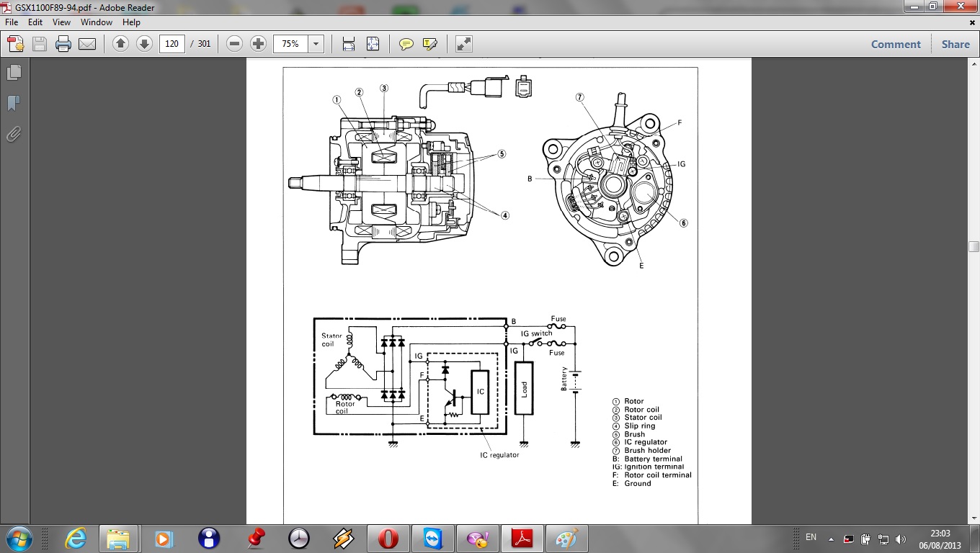Screen dimensions: 980x553
Task: Go to the next page arrow
Action: pos(144,44)
